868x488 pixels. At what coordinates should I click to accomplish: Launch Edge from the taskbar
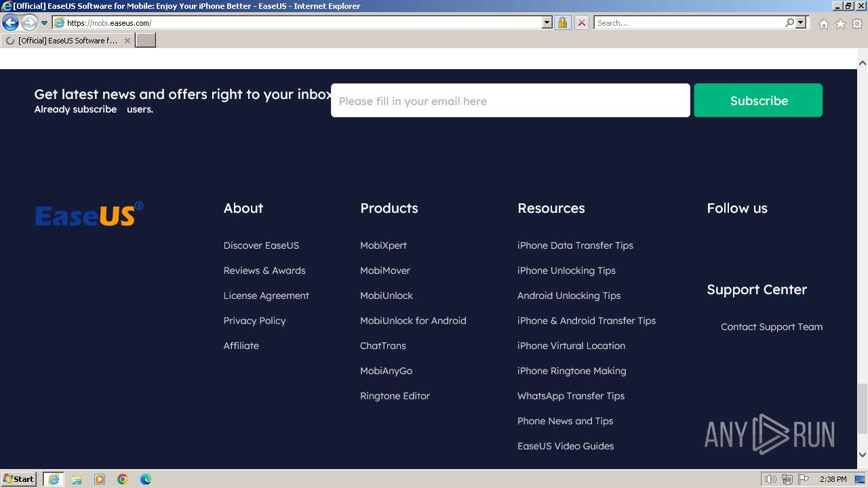[146, 479]
